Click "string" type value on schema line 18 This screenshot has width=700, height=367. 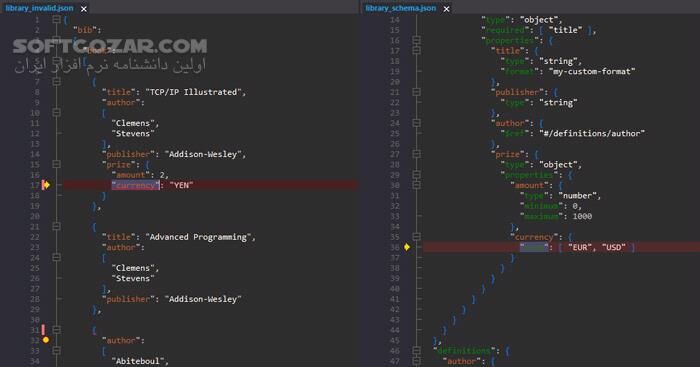[558, 61]
